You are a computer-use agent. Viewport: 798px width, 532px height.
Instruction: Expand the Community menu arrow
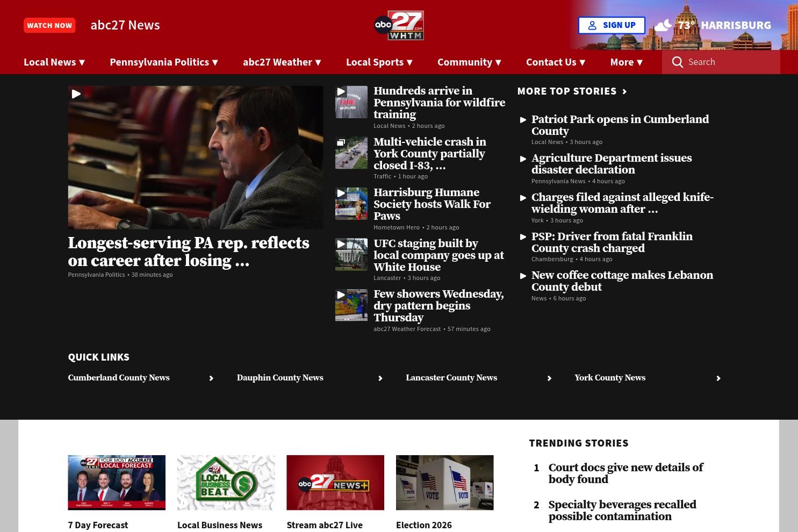tap(498, 63)
